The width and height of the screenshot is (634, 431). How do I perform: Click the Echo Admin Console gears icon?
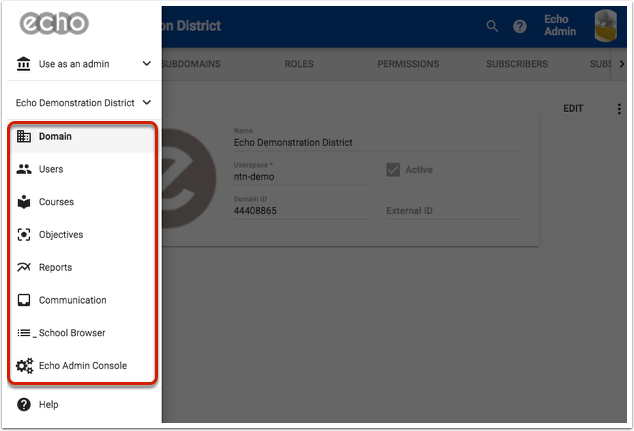point(24,366)
